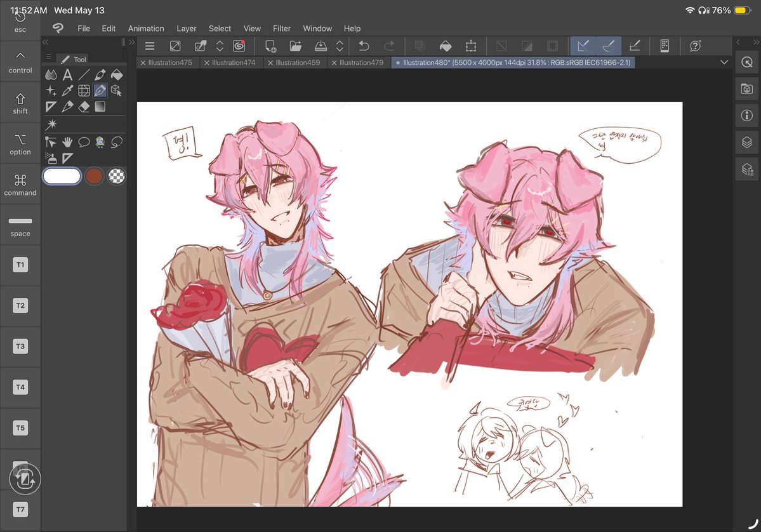Select the Gradient tool

click(x=100, y=107)
